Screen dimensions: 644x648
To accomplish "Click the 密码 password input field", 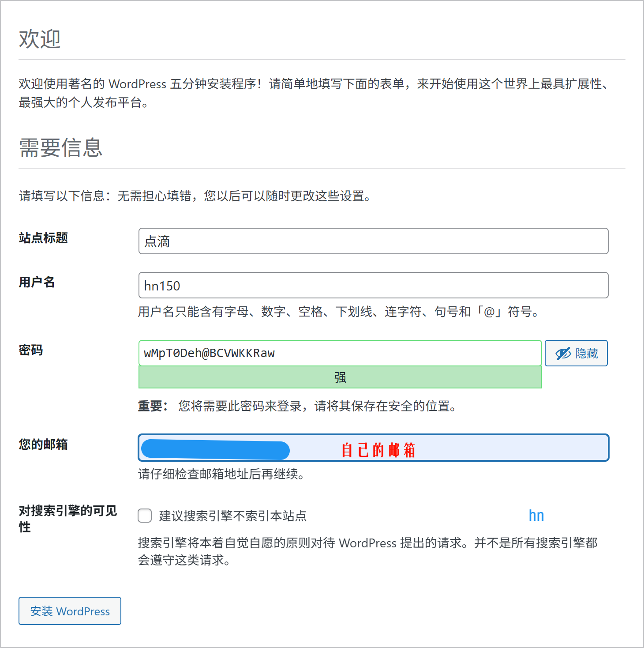I will tap(340, 353).
